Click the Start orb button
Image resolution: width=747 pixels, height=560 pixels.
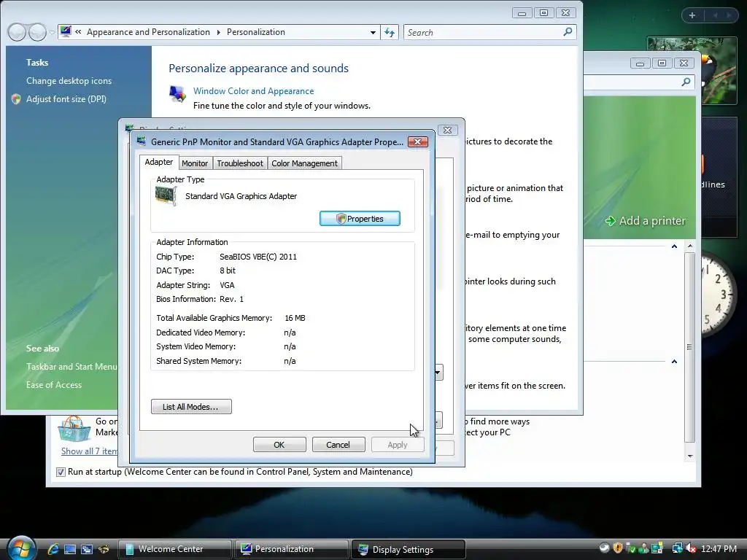tap(21, 548)
